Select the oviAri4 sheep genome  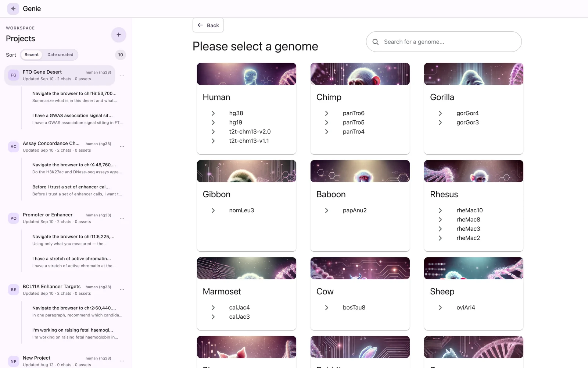coord(466,308)
